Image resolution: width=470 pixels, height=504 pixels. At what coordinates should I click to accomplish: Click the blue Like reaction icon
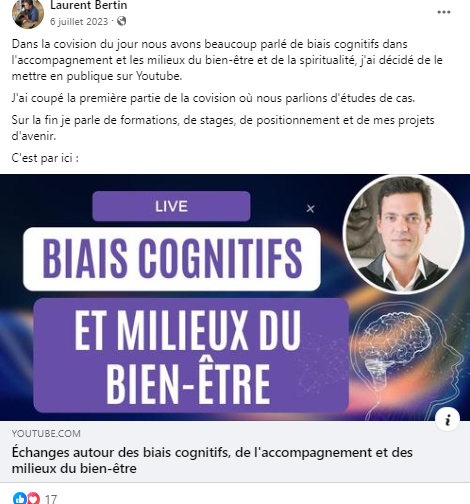20,498
